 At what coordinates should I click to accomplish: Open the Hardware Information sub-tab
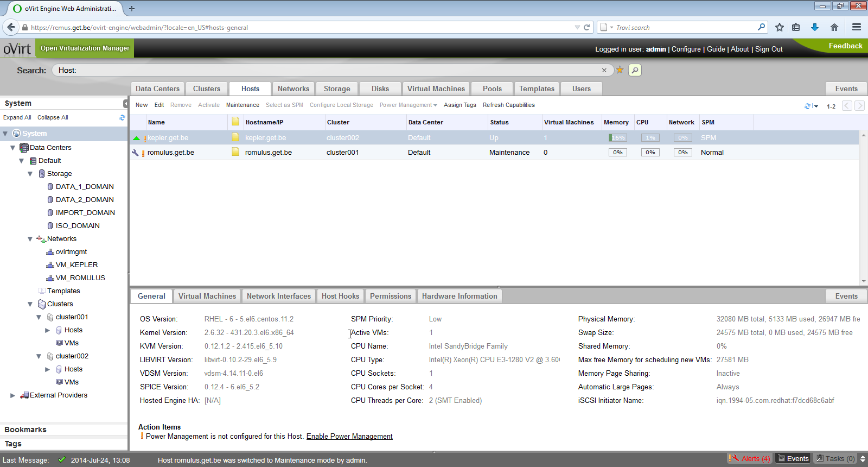coord(459,296)
